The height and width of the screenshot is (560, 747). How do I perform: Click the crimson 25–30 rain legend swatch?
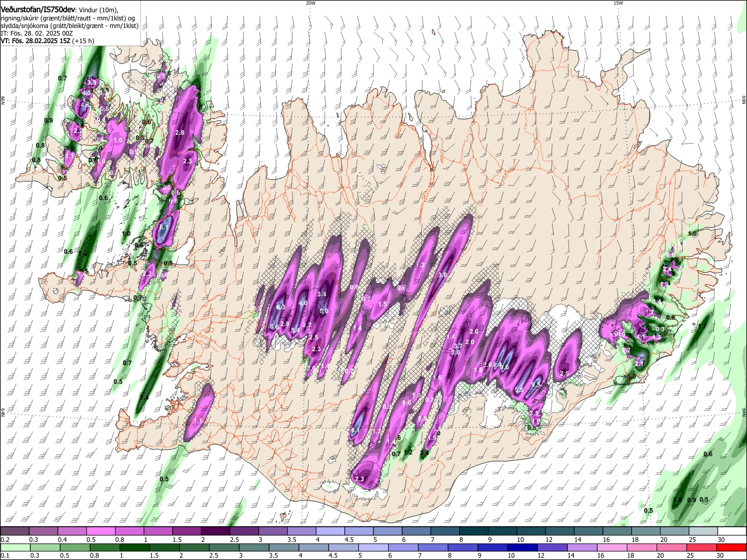[x=702, y=547]
